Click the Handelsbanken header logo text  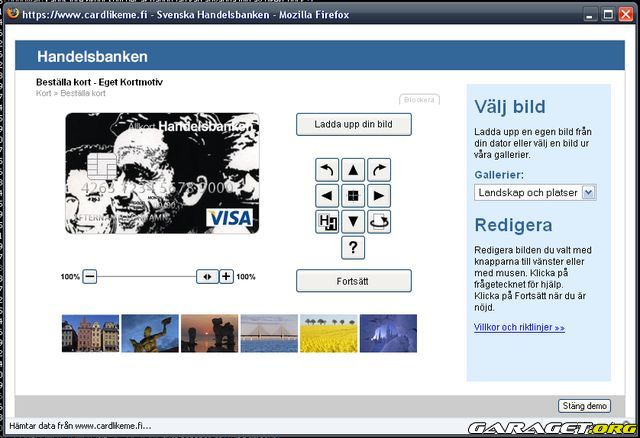click(92, 56)
